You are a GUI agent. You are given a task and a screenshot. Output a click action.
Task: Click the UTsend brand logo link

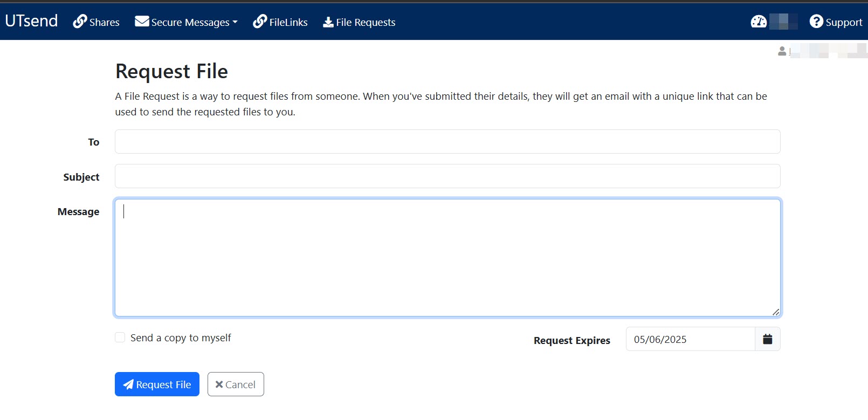(x=31, y=20)
